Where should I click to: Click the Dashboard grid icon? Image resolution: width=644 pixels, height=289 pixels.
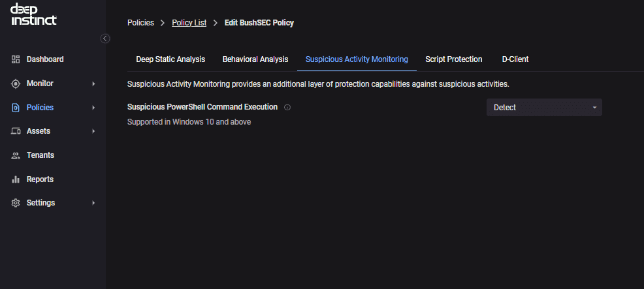[16, 59]
